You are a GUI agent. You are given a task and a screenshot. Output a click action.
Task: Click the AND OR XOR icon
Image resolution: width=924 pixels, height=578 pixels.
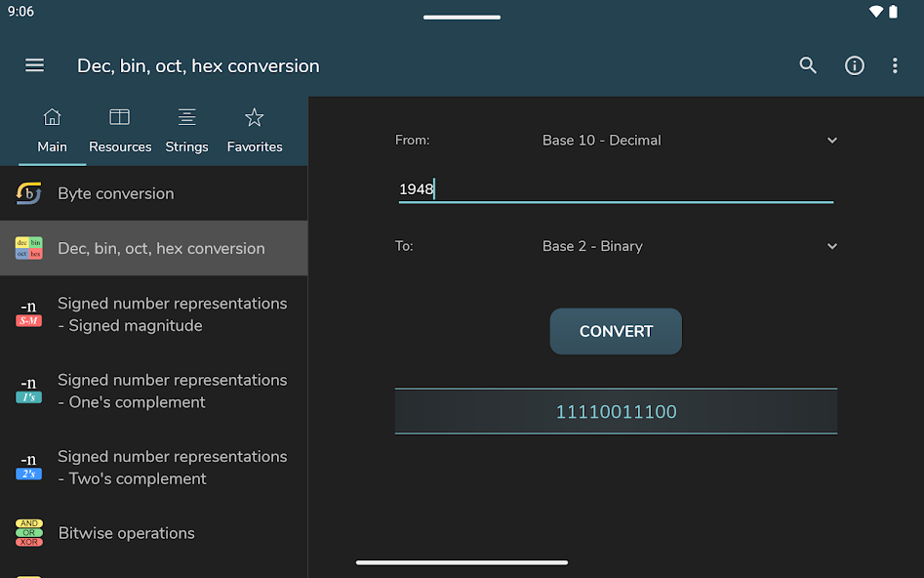point(29,532)
